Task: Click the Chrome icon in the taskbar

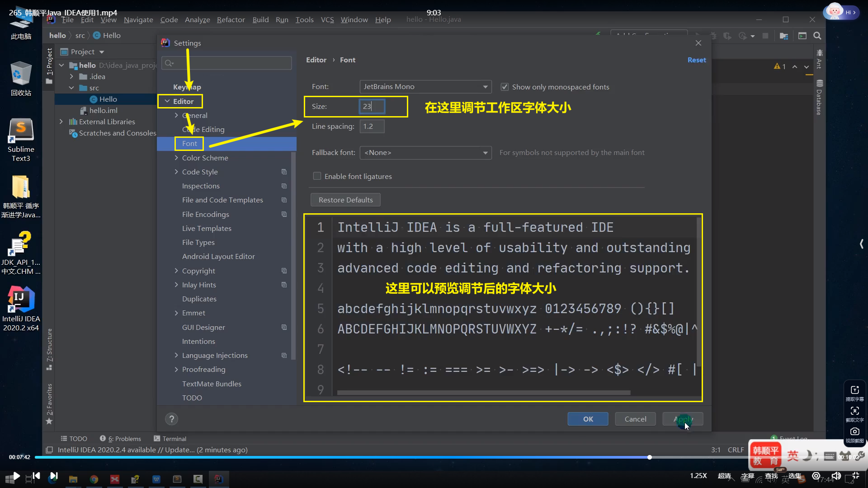Action: (x=94, y=479)
